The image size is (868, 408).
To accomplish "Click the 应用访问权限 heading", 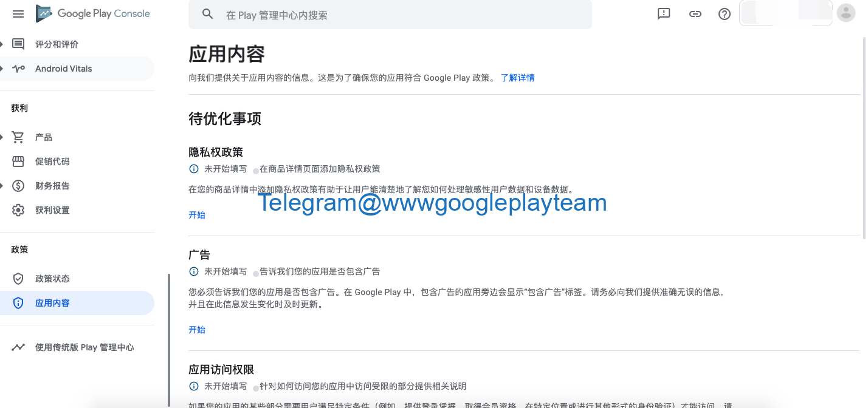I will 221,369.
